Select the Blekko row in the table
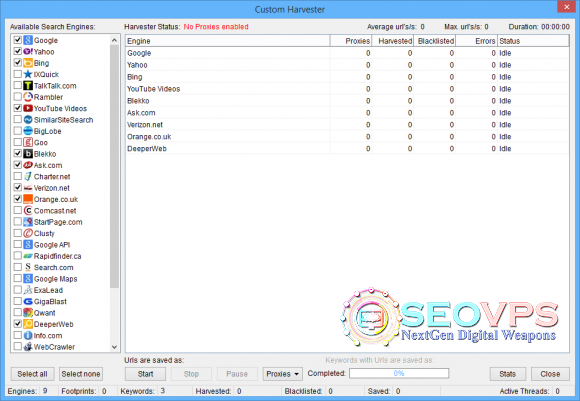Image resolution: width=580 pixels, height=401 pixels. (x=347, y=101)
